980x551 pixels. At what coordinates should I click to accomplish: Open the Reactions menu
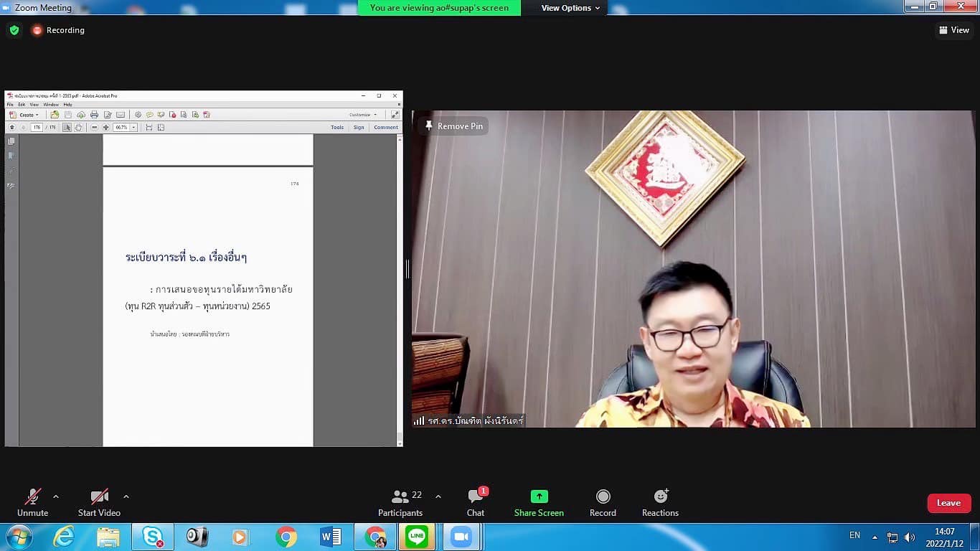660,496
